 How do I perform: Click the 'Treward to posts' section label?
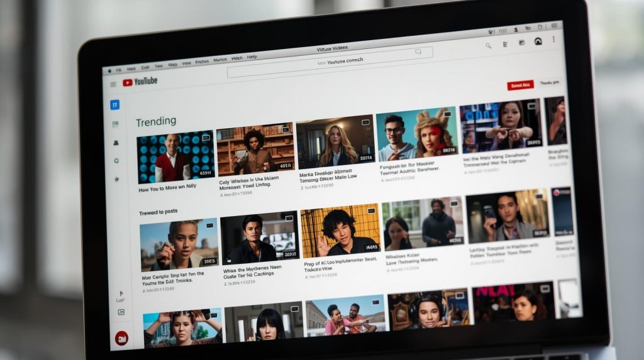pyautogui.click(x=158, y=212)
